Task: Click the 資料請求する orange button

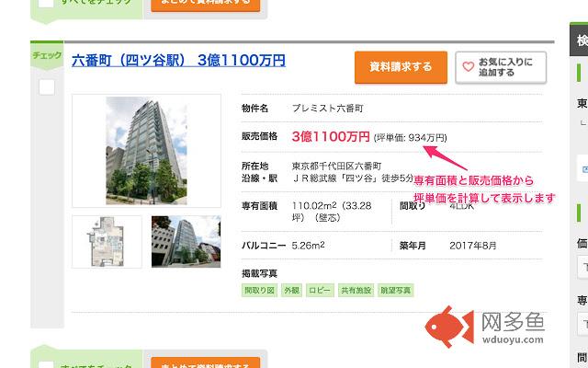Action: pos(401,67)
